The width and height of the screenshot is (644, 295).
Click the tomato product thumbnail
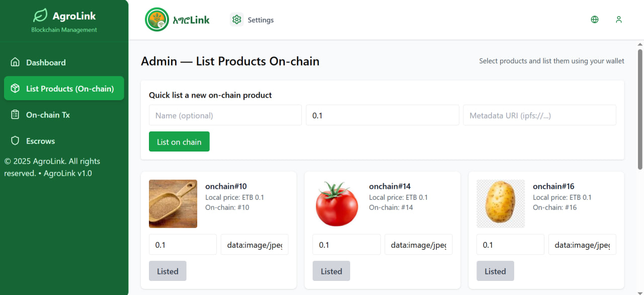337,204
